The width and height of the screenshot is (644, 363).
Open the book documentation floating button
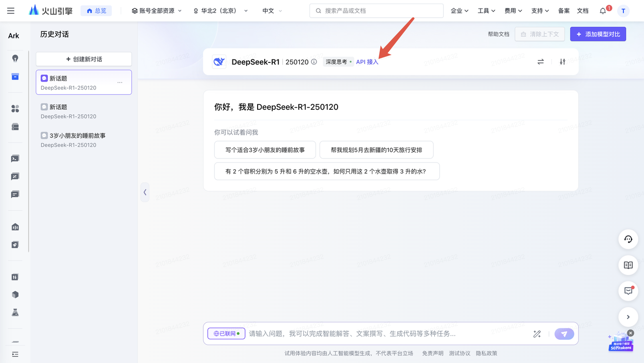point(628,265)
